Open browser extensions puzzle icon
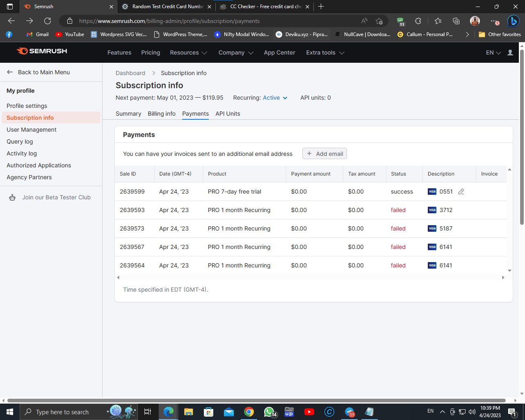Image resolution: width=525 pixels, height=420 pixels. pos(418,21)
